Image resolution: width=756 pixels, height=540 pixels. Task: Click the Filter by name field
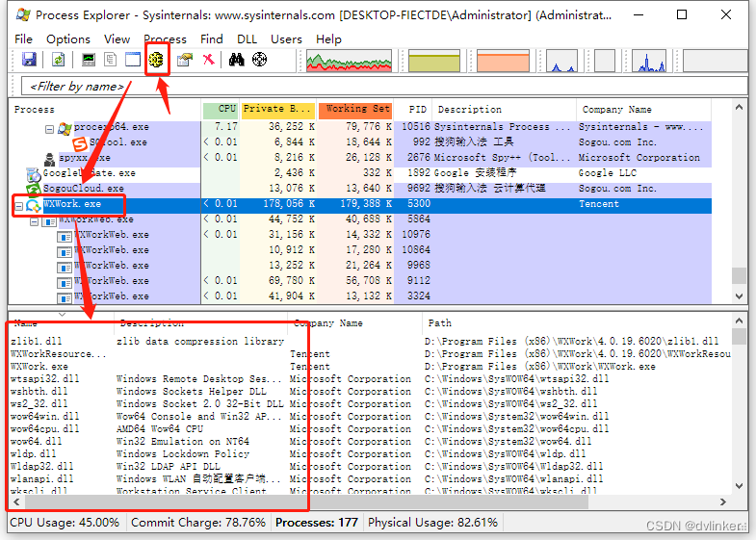[x=384, y=87]
